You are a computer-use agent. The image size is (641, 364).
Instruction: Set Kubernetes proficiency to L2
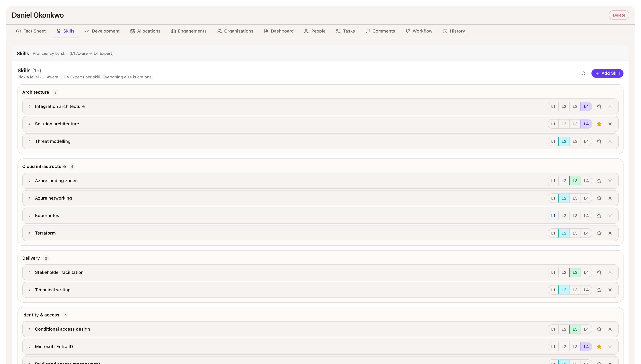point(564,216)
